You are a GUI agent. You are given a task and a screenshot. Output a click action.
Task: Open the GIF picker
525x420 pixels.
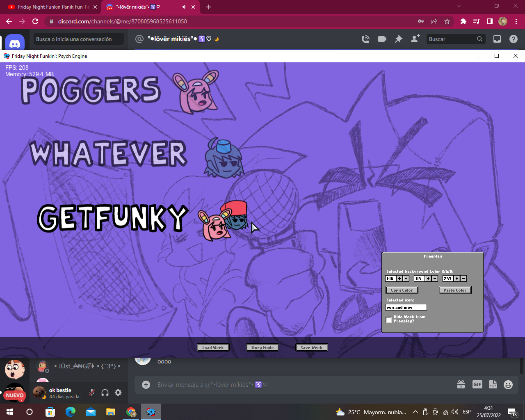[x=477, y=384]
